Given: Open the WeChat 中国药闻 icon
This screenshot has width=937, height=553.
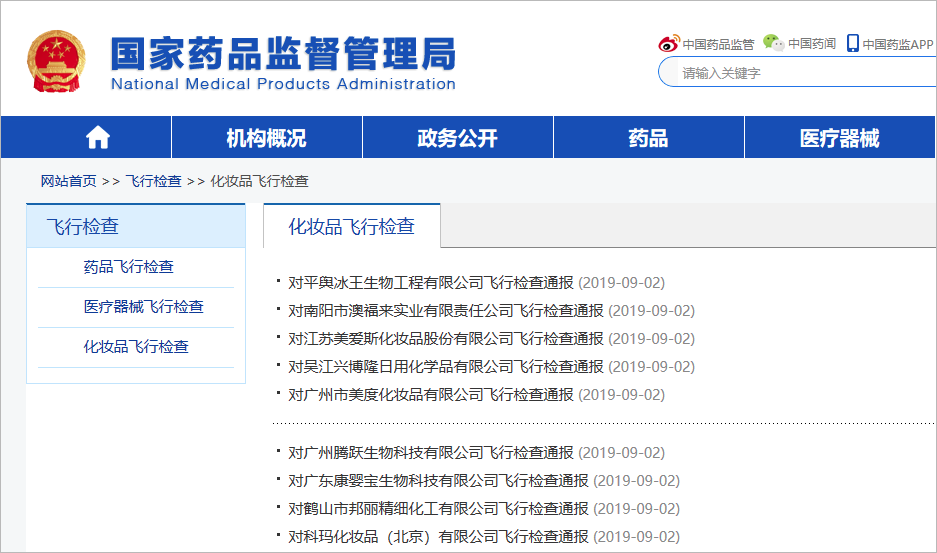Looking at the screenshot, I should [773, 43].
